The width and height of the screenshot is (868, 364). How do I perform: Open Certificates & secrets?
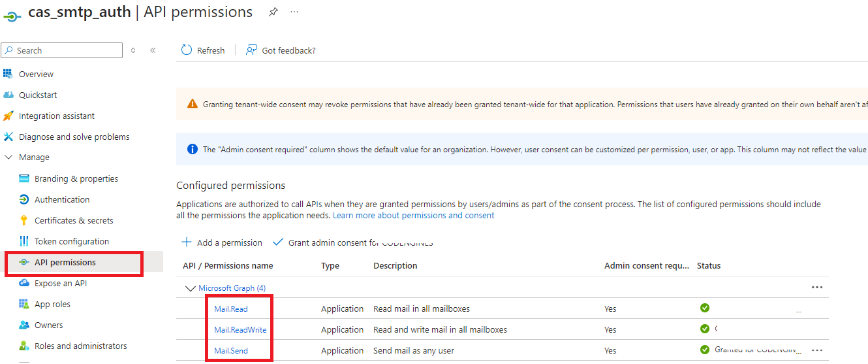(74, 220)
